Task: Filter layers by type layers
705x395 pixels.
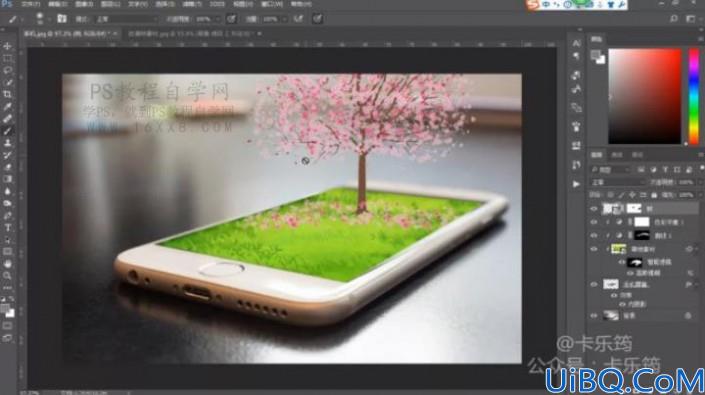Action: click(665, 170)
